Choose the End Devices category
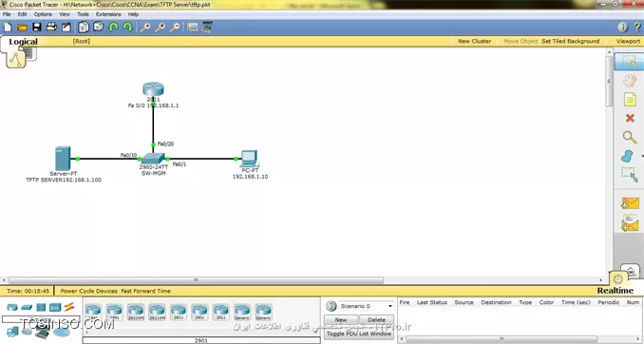Screen dimensions: 644x344 (12, 332)
